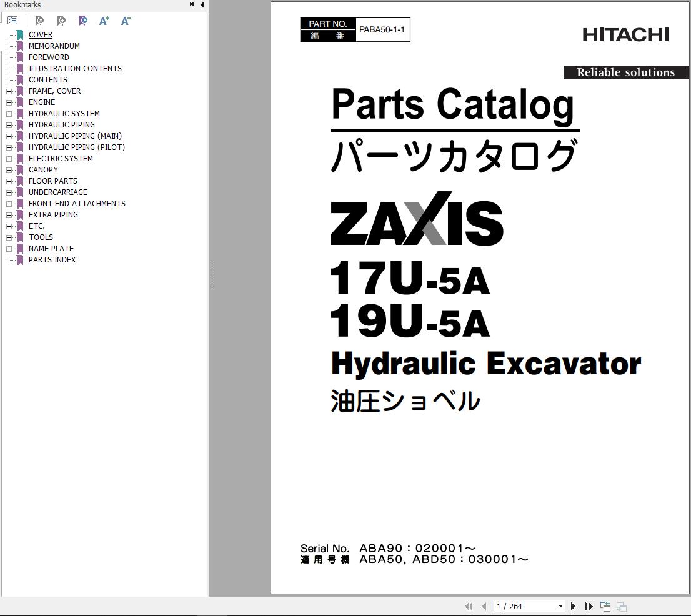Click the CONTENTS bookmark ribbon icon

(20, 80)
